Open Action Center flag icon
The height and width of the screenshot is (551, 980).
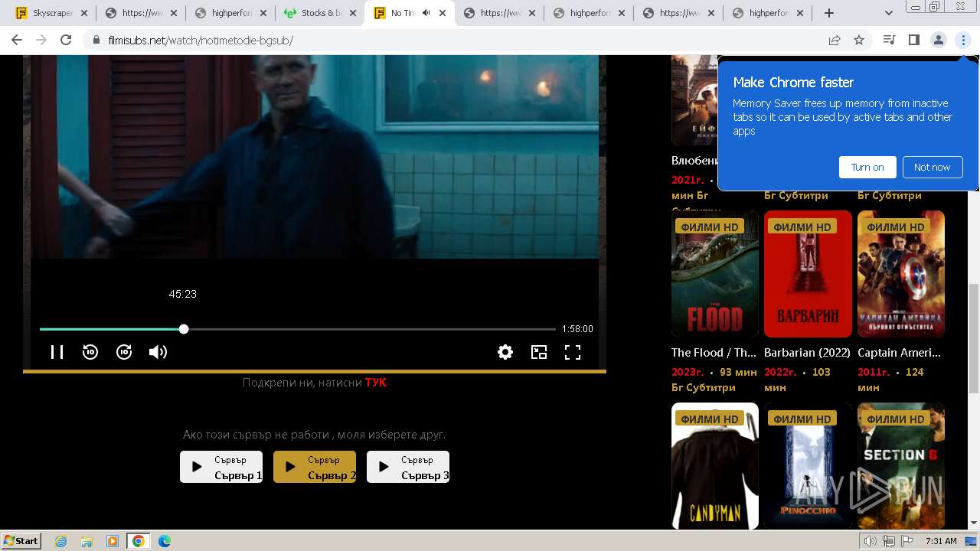tap(907, 541)
